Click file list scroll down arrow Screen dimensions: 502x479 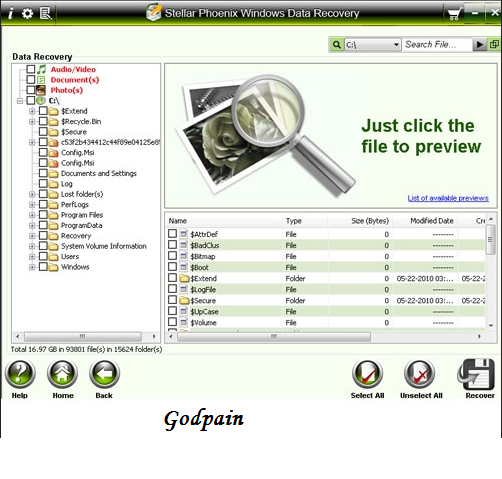491,325
